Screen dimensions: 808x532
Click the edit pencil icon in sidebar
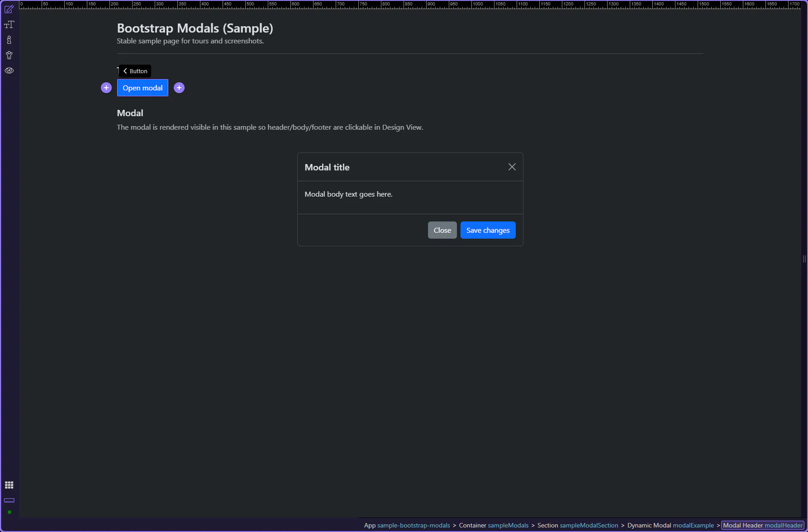(9, 9)
